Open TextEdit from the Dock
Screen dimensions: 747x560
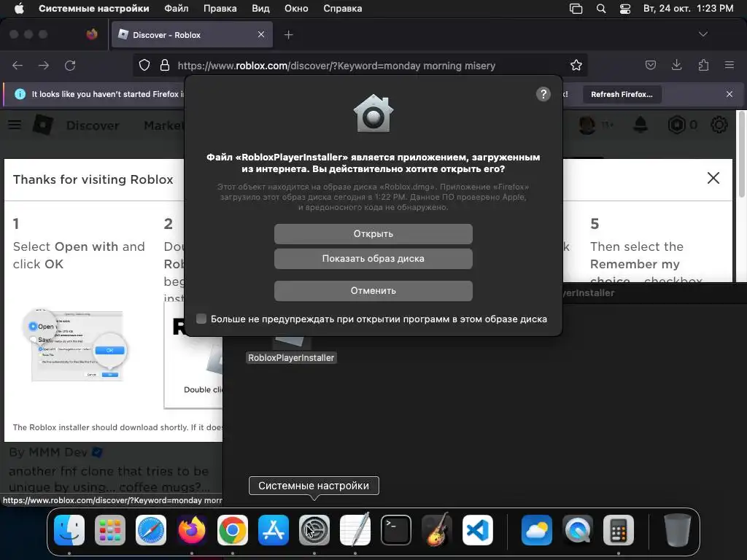(355, 530)
